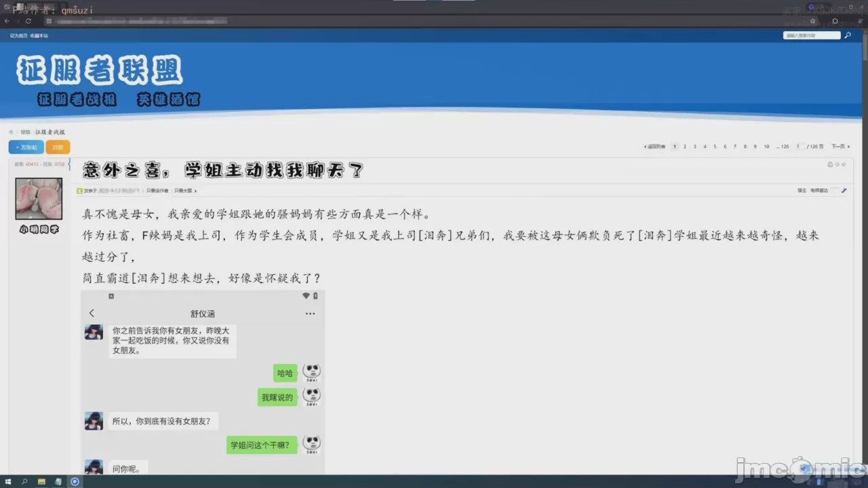Bookmark this page with the star icon
The width and height of the screenshot is (868, 488).
click(812, 21)
